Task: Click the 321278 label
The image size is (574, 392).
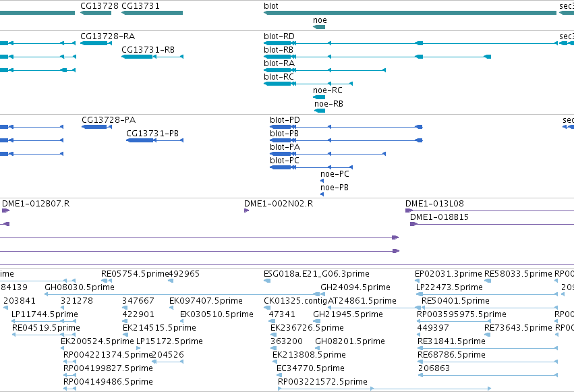Action: [77, 301]
